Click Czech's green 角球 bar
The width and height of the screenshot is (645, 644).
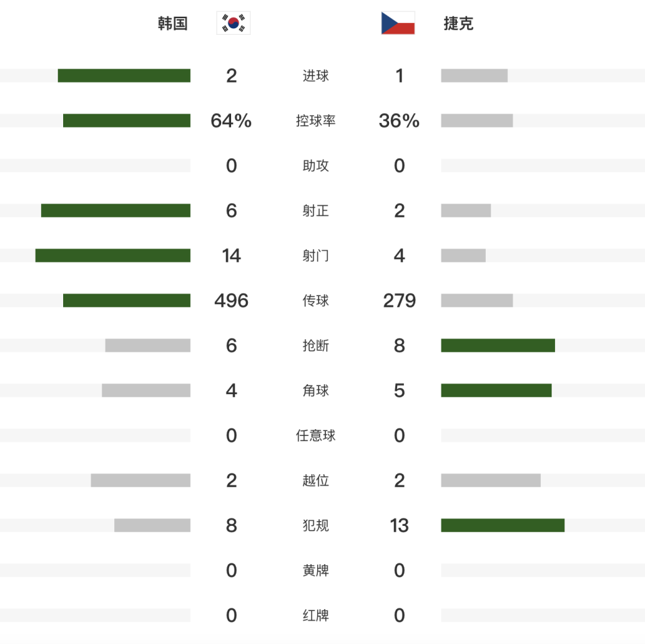pos(496,390)
